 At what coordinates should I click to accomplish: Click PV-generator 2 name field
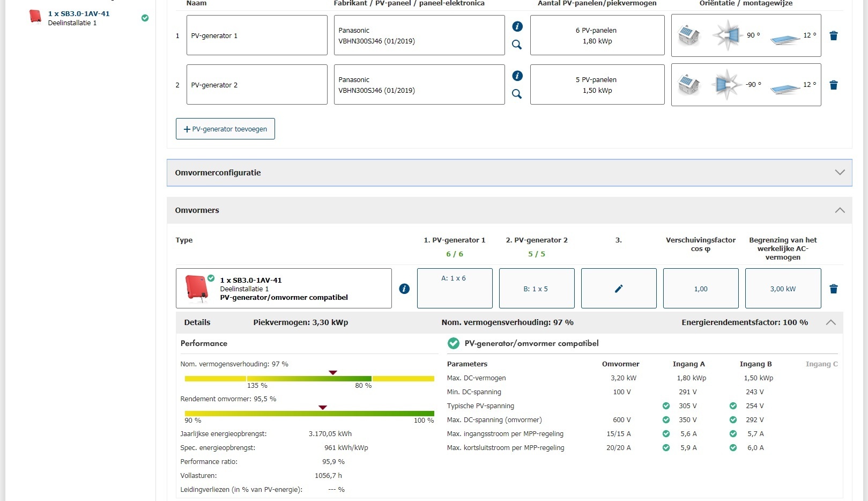click(257, 85)
